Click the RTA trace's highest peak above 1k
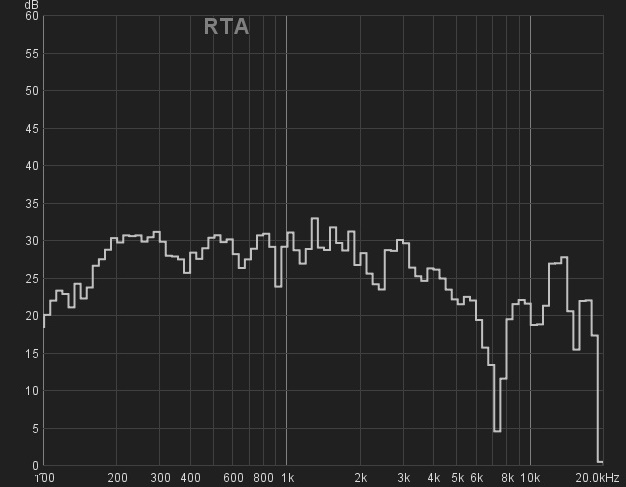Viewport: 626px width, 487px height. [x=315, y=218]
